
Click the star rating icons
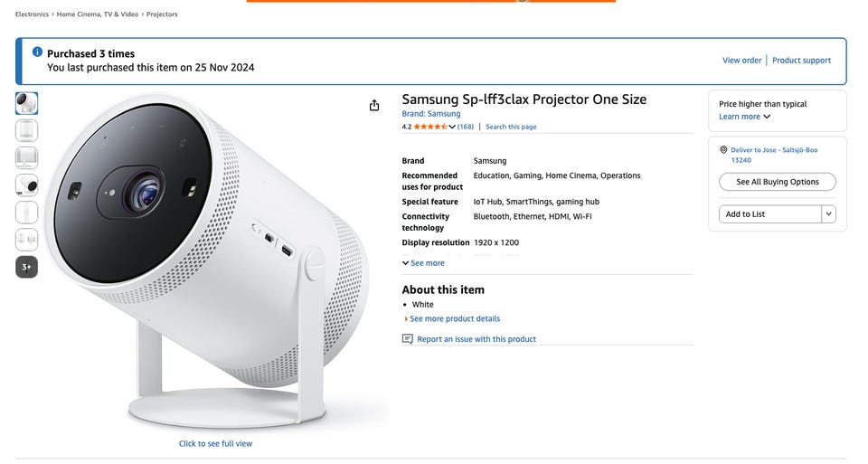coord(430,127)
